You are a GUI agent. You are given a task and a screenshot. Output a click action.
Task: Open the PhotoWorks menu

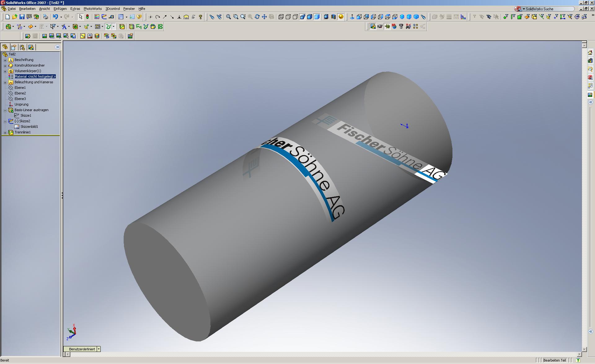tap(92, 9)
